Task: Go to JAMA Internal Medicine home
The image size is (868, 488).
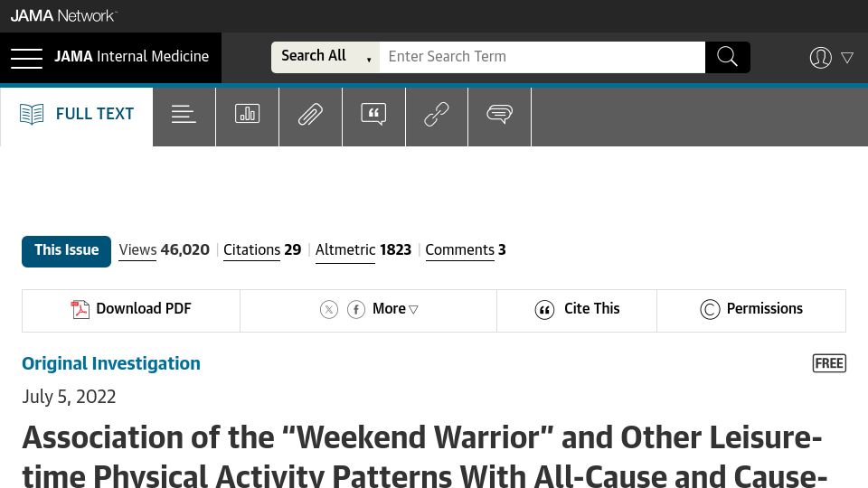Action: 131,56
